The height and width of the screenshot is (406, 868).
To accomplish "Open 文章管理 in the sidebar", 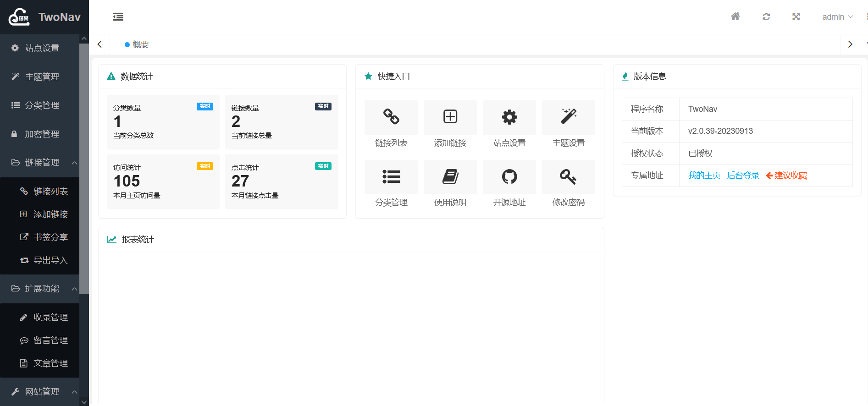I will coord(39,363).
